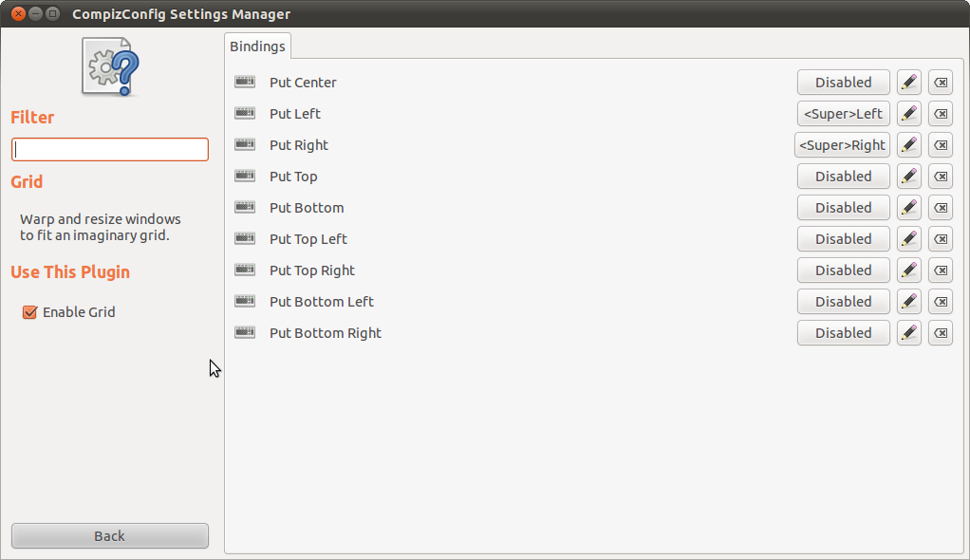
Task: Click keyboard icon beside Put Left
Action: pyautogui.click(x=245, y=113)
